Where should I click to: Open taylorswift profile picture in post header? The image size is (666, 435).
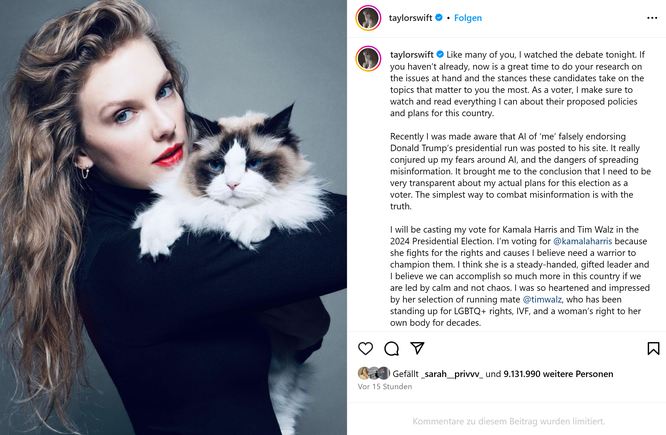(x=368, y=18)
